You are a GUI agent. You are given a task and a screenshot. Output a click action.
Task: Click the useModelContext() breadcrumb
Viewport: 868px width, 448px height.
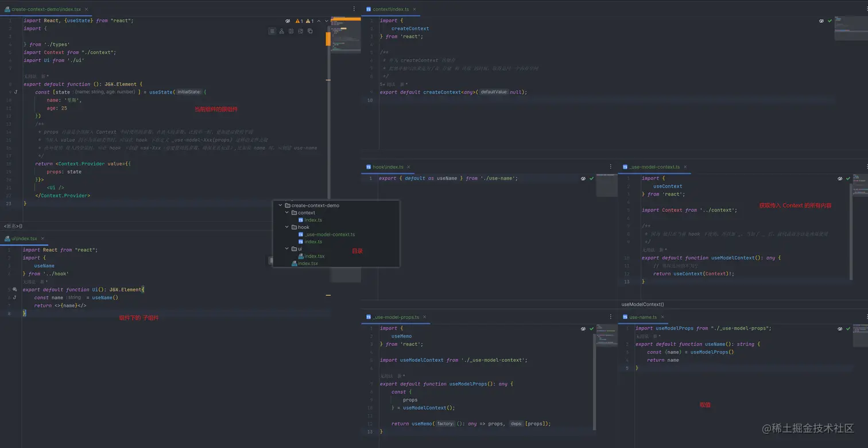642,305
